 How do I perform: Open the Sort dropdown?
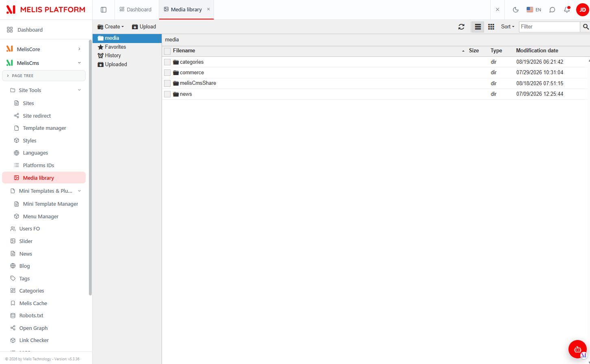[508, 27]
